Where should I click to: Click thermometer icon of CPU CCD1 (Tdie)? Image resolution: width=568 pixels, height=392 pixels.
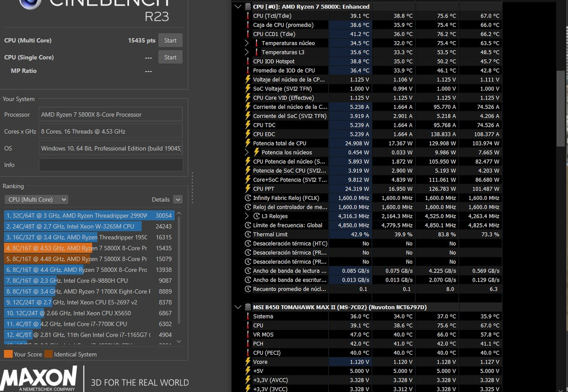248,34
